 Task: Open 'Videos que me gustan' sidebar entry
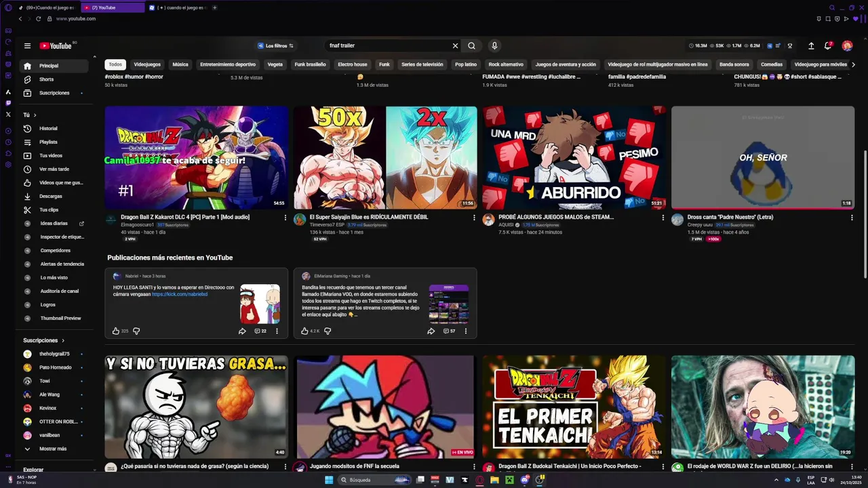54,182
